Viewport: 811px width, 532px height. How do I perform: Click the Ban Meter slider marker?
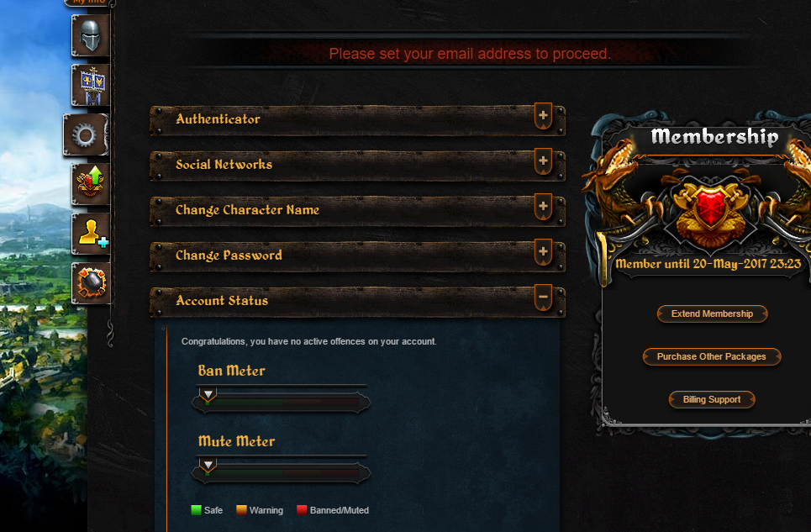tap(208, 396)
